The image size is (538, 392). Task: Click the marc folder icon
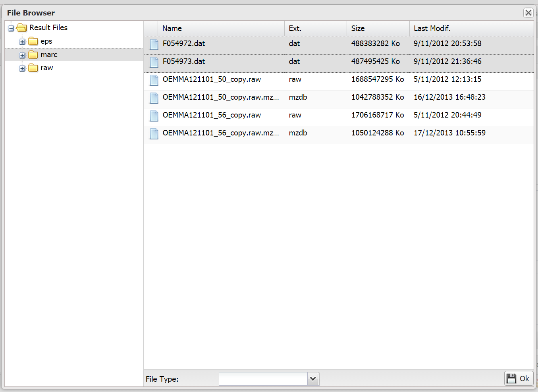(x=33, y=55)
